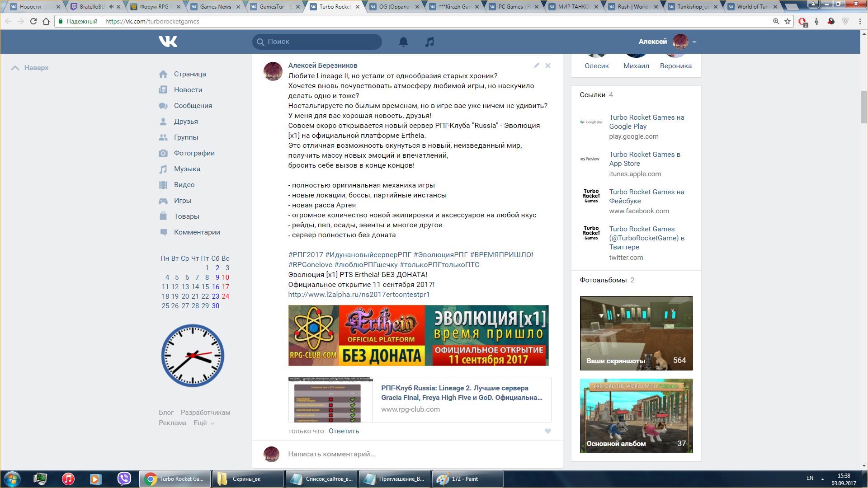This screenshot has height=488, width=868.
Task: Delete the post with X icon
Action: click(x=548, y=66)
